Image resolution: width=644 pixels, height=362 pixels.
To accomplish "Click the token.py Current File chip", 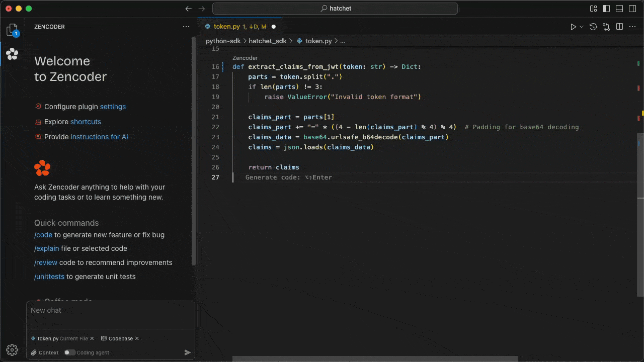I will [x=62, y=339].
